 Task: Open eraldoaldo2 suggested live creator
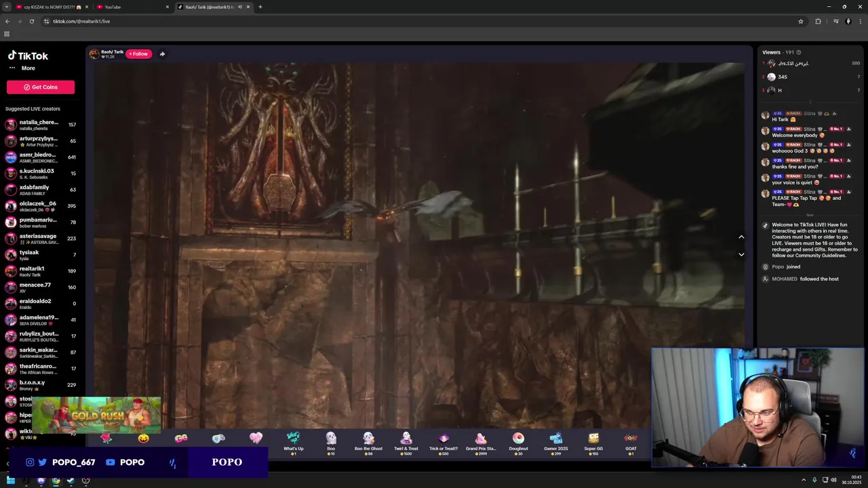pos(41,304)
